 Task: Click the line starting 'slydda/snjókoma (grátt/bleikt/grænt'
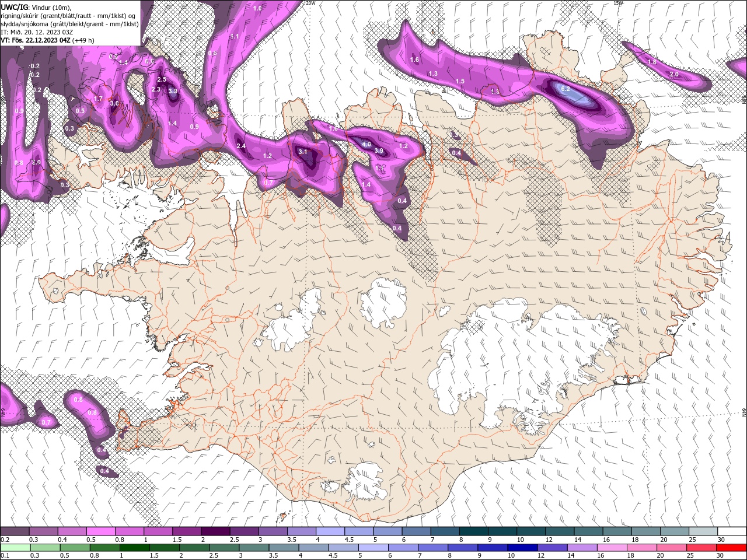coord(69,24)
